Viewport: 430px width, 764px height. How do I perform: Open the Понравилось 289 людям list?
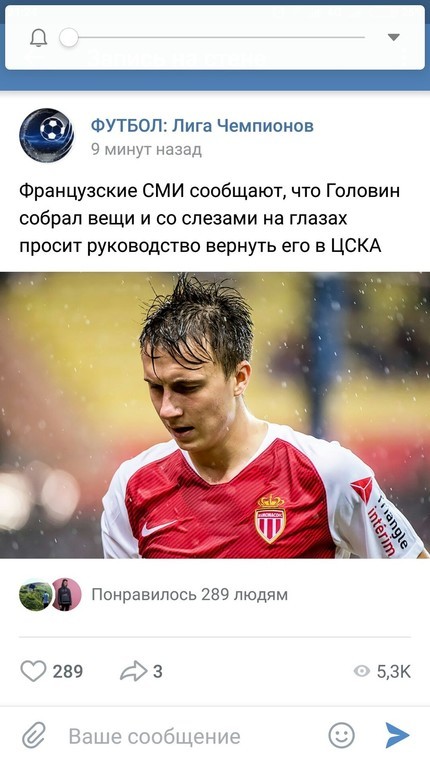(189, 594)
